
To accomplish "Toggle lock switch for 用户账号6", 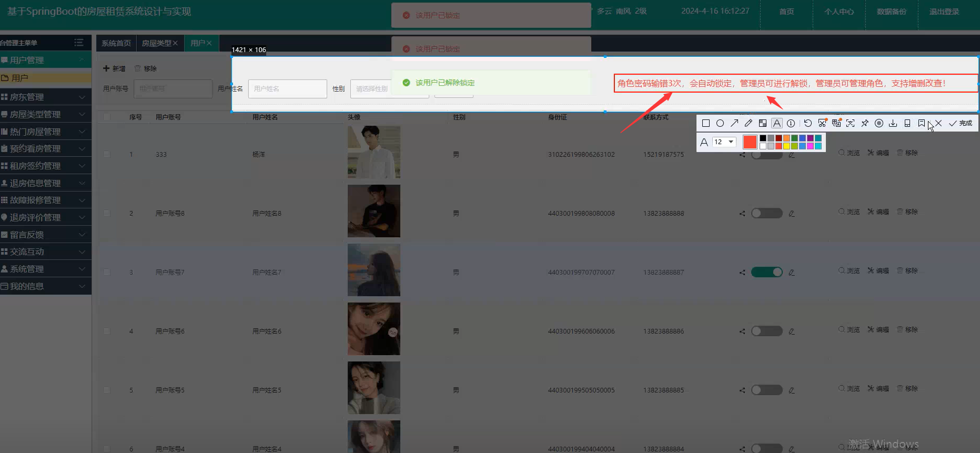I will (x=767, y=331).
